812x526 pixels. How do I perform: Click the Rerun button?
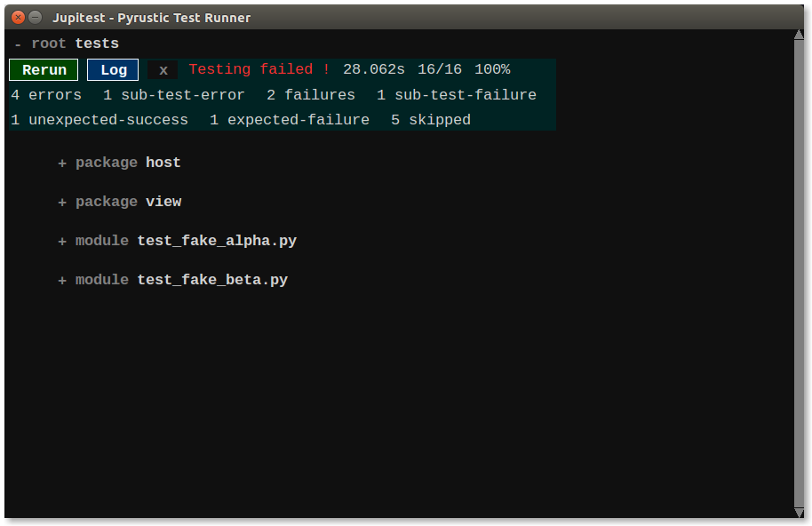[44, 70]
